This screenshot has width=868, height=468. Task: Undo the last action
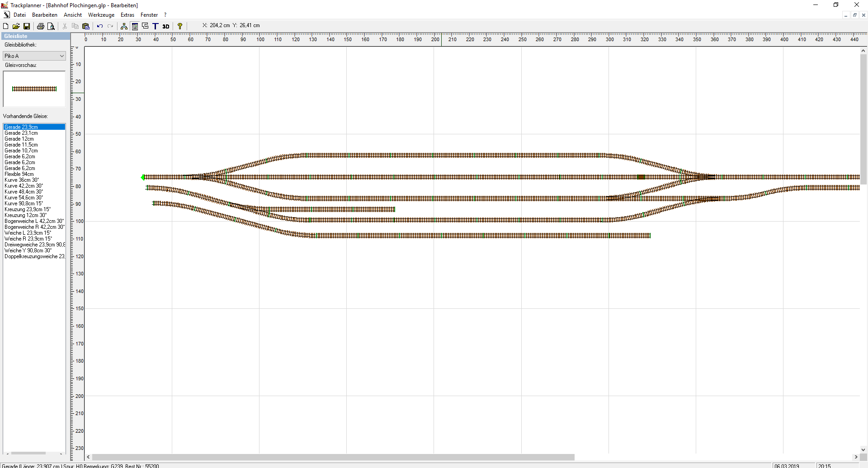click(x=100, y=26)
